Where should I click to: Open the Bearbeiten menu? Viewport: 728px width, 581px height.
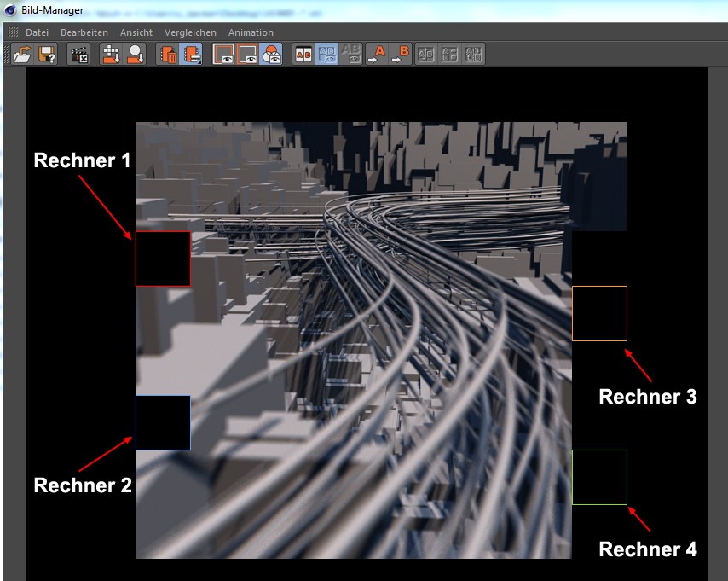click(84, 32)
